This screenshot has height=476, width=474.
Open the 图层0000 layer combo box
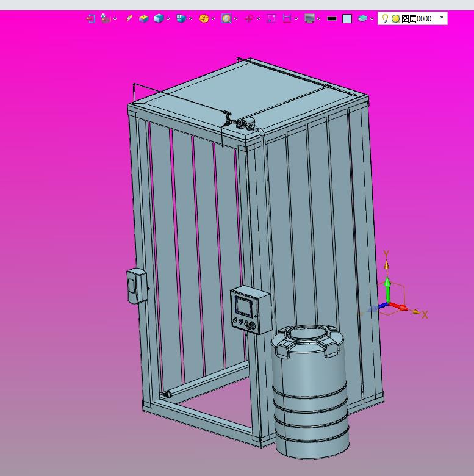click(412, 18)
